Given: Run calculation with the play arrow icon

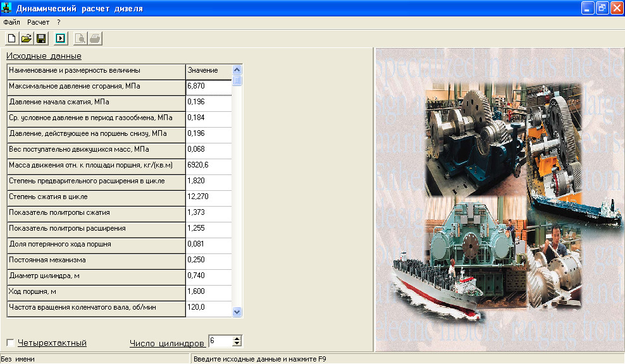Looking at the screenshot, I should tap(60, 39).
